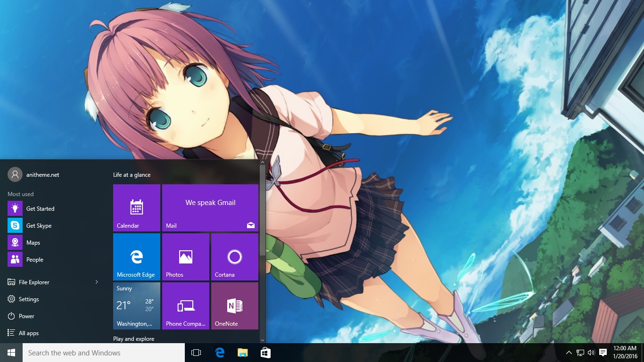
Task: Toggle the Action Center notifications icon
Action: (603, 353)
